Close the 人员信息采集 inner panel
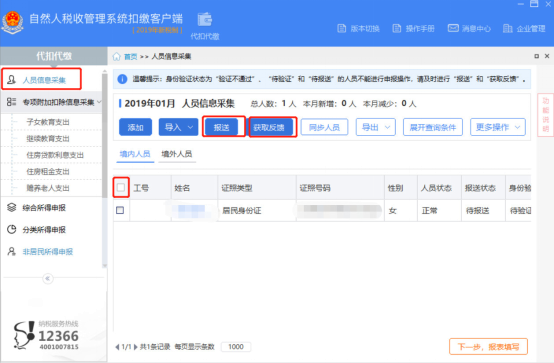 (x=547, y=56)
